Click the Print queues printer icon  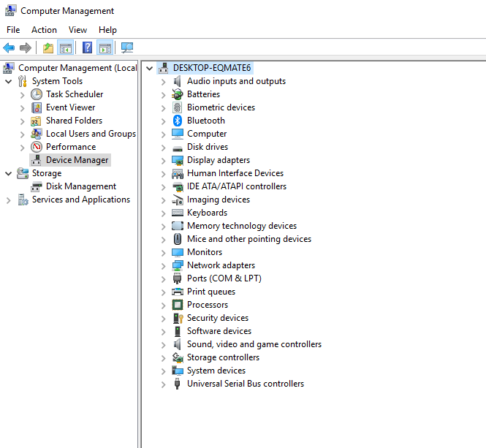coord(178,292)
